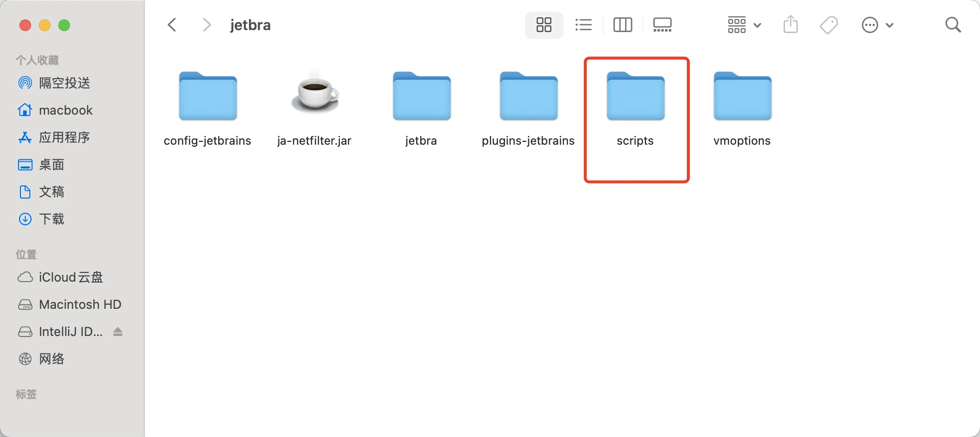Click the plugins-jetbrains name label
Viewport: 980px width, 437px height.
pyautogui.click(x=528, y=141)
